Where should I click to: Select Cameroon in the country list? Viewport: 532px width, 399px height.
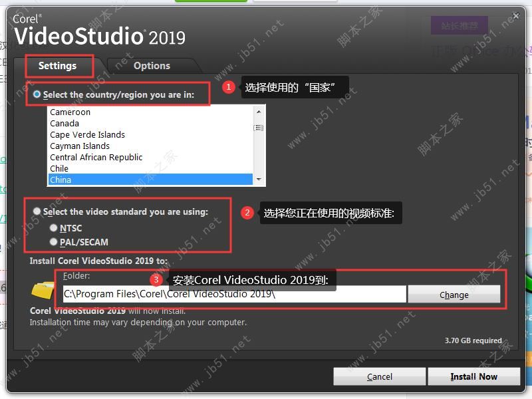[150, 112]
